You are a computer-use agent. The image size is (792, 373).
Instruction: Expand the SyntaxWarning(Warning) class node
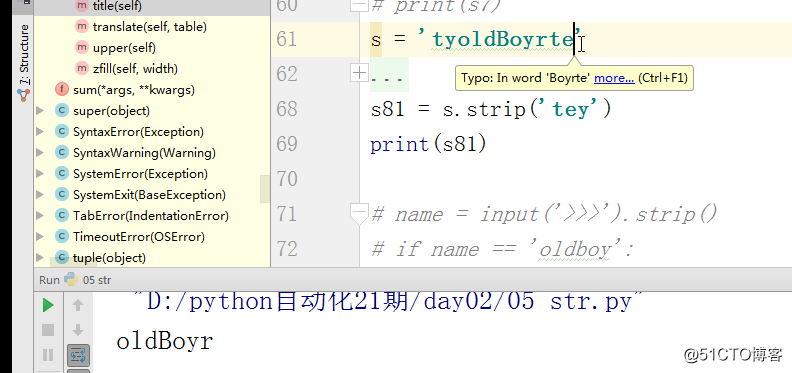(x=40, y=153)
